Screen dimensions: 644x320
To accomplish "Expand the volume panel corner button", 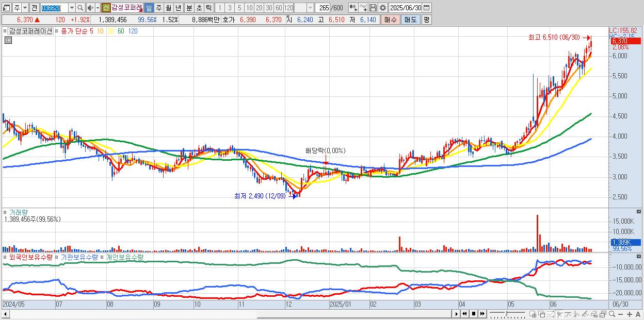I will [640, 212].
